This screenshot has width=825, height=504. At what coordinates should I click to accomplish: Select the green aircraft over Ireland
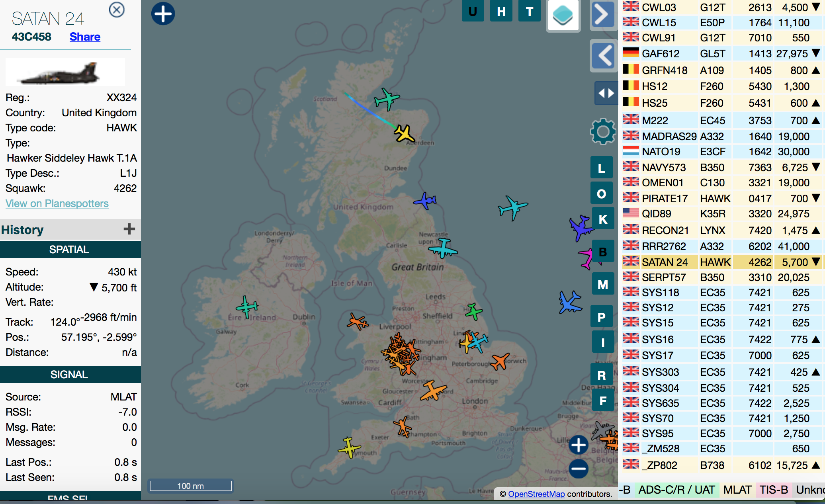(x=247, y=307)
